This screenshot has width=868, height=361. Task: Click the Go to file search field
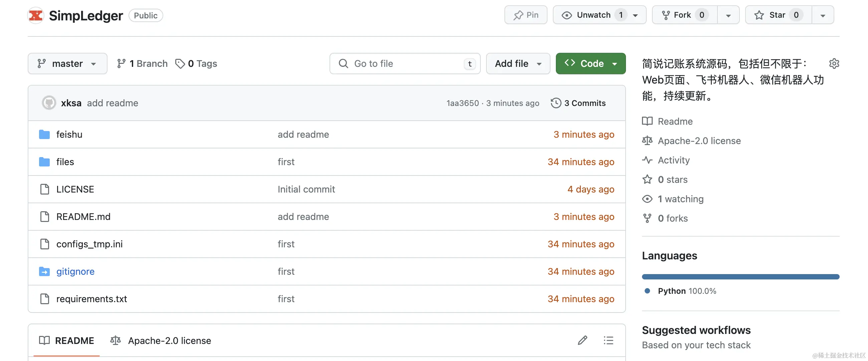[x=404, y=64]
